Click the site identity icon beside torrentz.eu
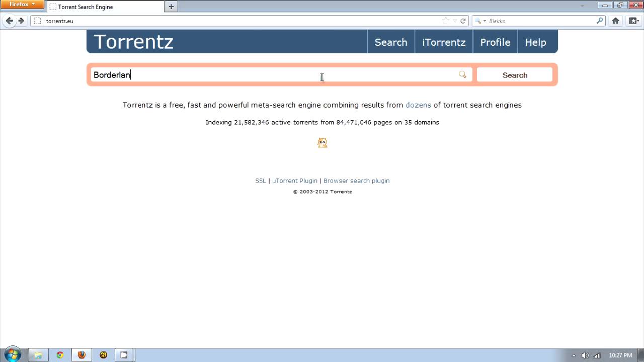Screen dimensions: 644x362 pyautogui.click(x=36, y=21)
